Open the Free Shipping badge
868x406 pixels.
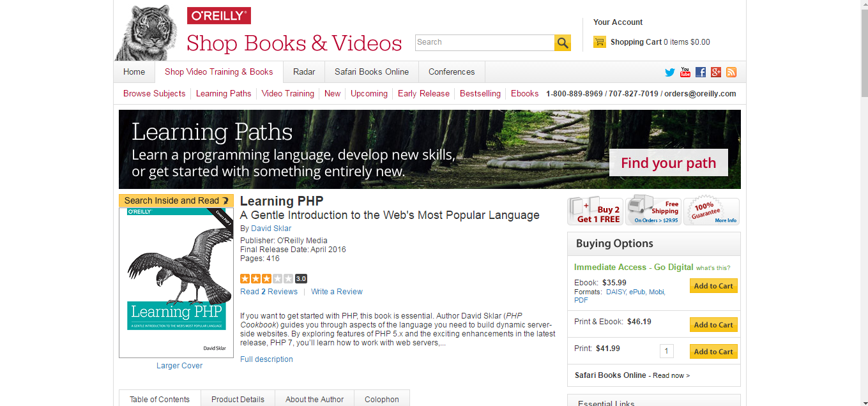click(653, 211)
